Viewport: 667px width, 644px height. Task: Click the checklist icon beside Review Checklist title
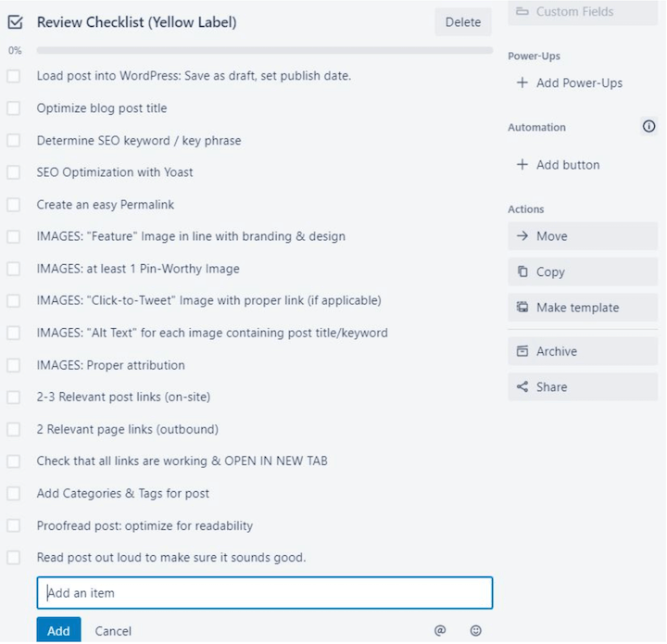16,22
